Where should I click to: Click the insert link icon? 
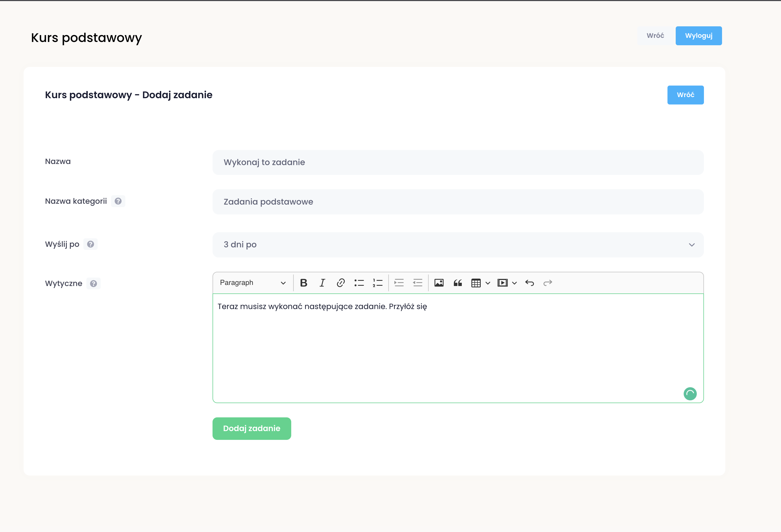point(340,283)
